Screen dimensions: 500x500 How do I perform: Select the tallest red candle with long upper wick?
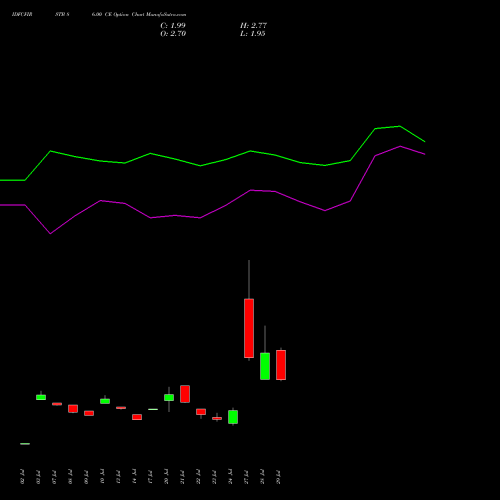tap(249, 328)
